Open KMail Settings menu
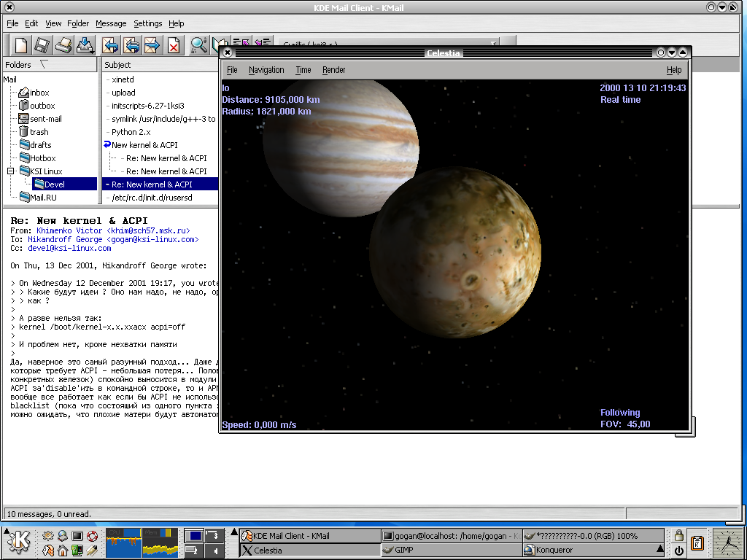This screenshot has width=747, height=560. pyautogui.click(x=147, y=23)
